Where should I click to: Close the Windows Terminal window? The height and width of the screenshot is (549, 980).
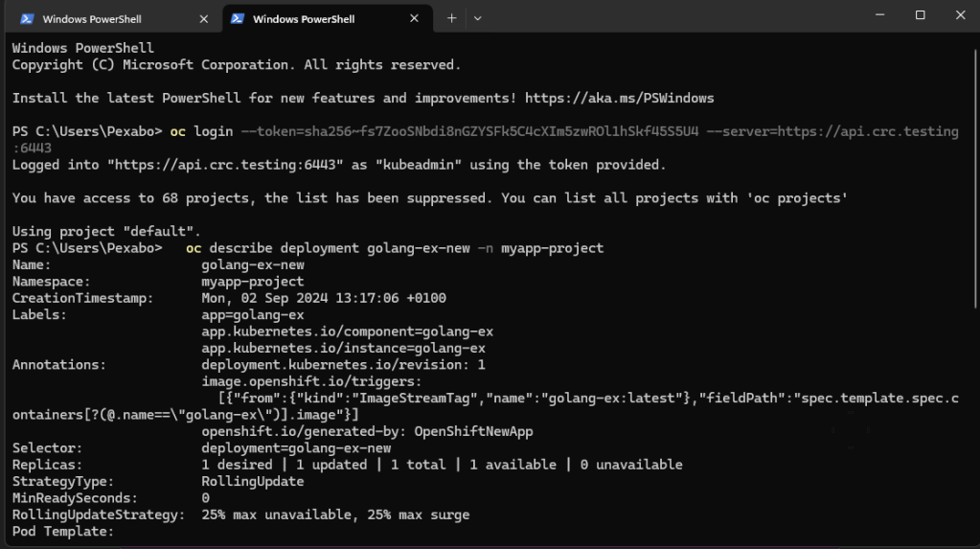[960, 15]
